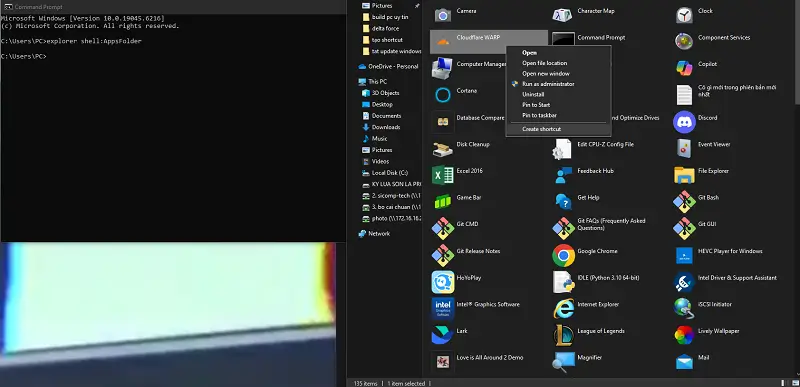Select the Computer Management icon
The image size is (800, 387).
click(442, 68)
